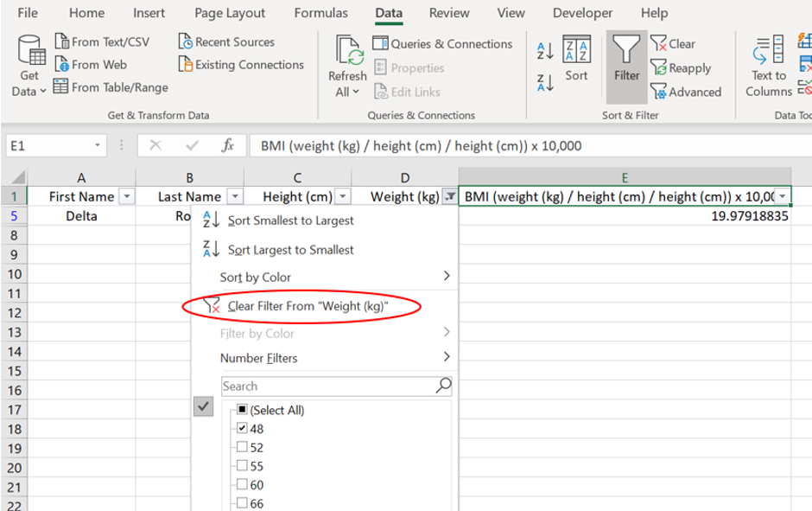Click Insert Function fx icon
Screen dimensions: 812x511
[227, 146]
